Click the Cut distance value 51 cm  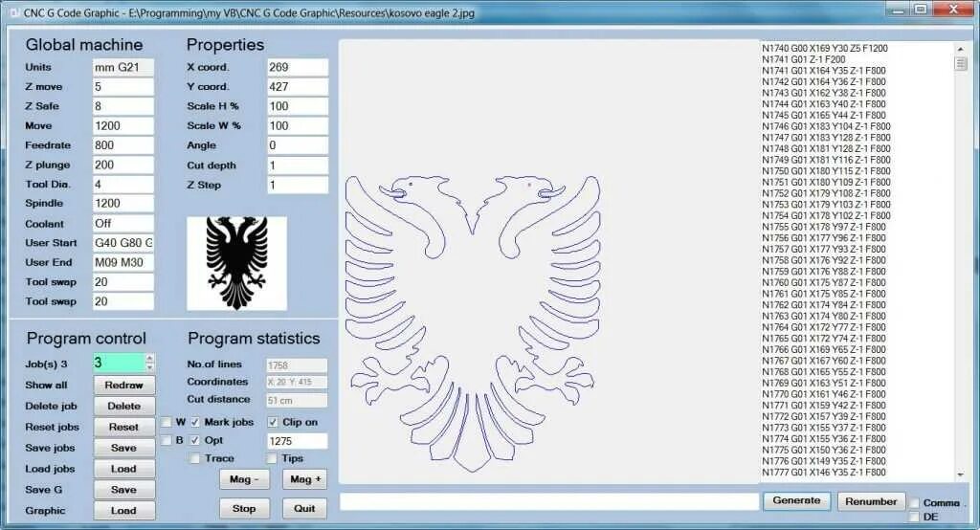click(x=297, y=401)
